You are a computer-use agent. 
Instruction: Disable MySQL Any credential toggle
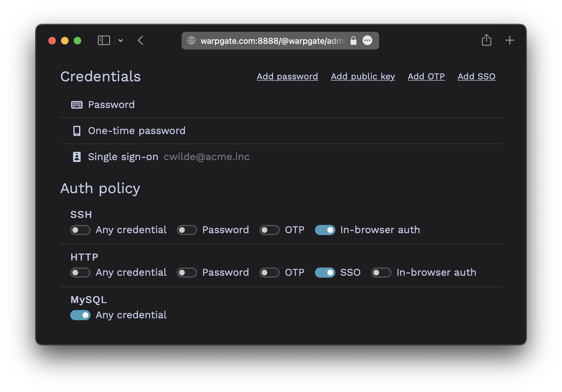(80, 315)
